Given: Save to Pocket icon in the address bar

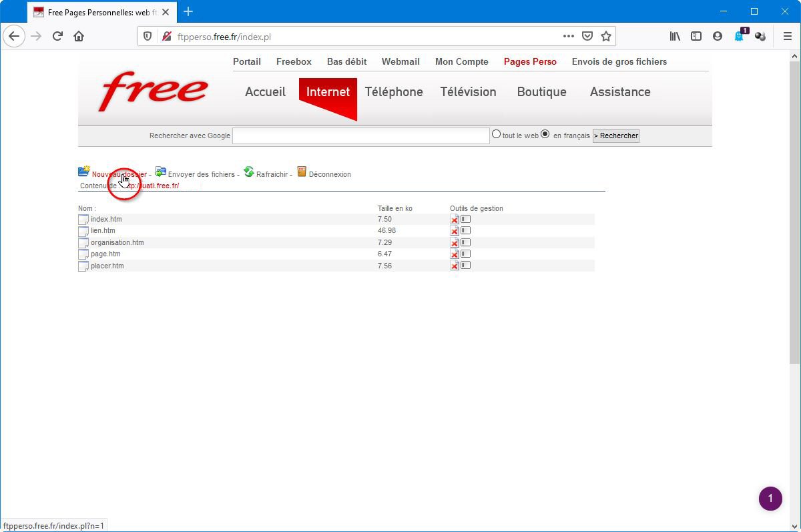Looking at the screenshot, I should (x=587, y=37).
